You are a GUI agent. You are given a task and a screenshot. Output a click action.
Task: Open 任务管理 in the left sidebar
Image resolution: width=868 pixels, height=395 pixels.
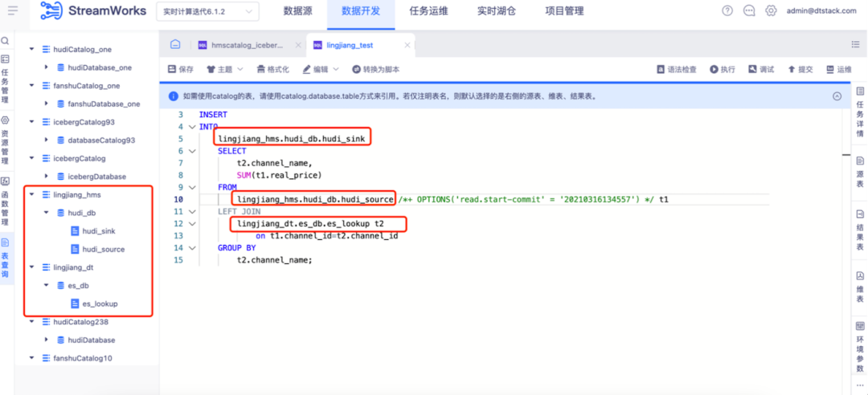pyautogui.click(x=6, y=79)
